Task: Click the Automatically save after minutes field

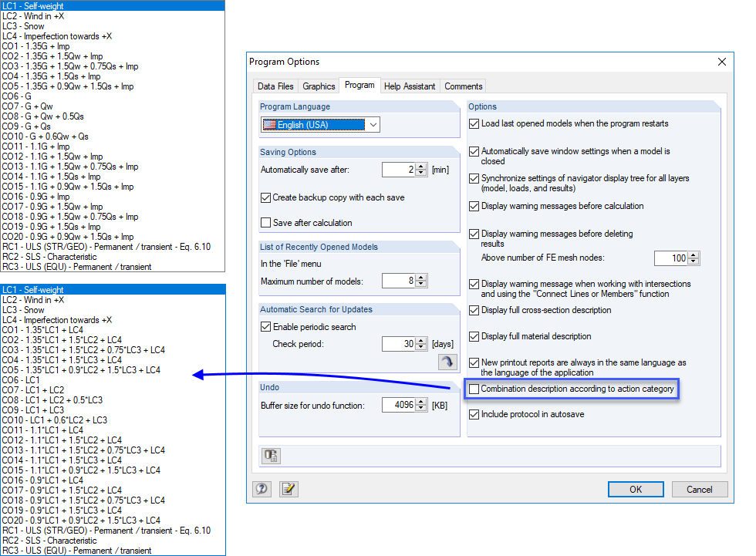Action: point(398,170)
